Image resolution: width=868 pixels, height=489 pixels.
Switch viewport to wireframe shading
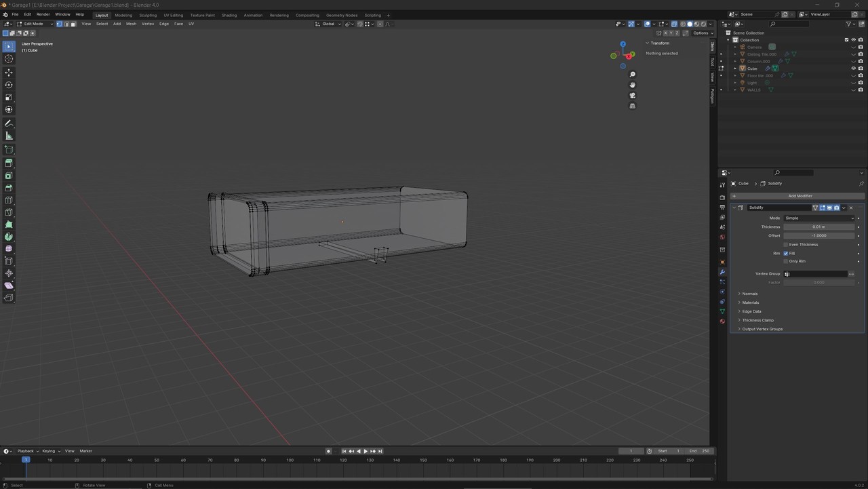click(x=682, y=24)
